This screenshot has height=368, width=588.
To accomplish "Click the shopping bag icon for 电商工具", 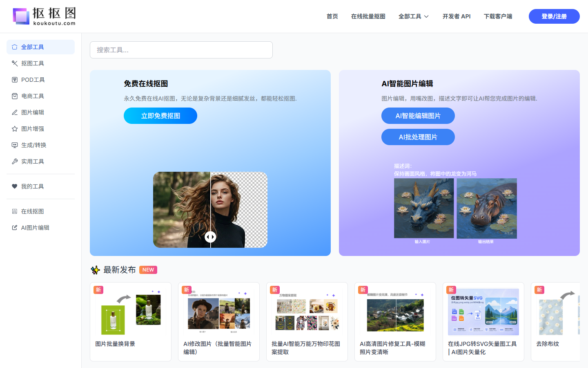I will 15,96.
